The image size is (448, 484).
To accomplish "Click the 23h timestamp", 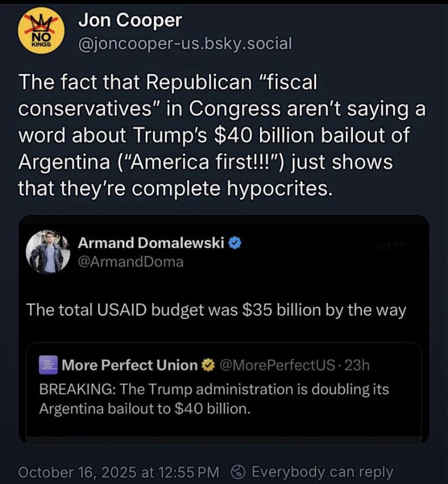I will click(357, 366).
